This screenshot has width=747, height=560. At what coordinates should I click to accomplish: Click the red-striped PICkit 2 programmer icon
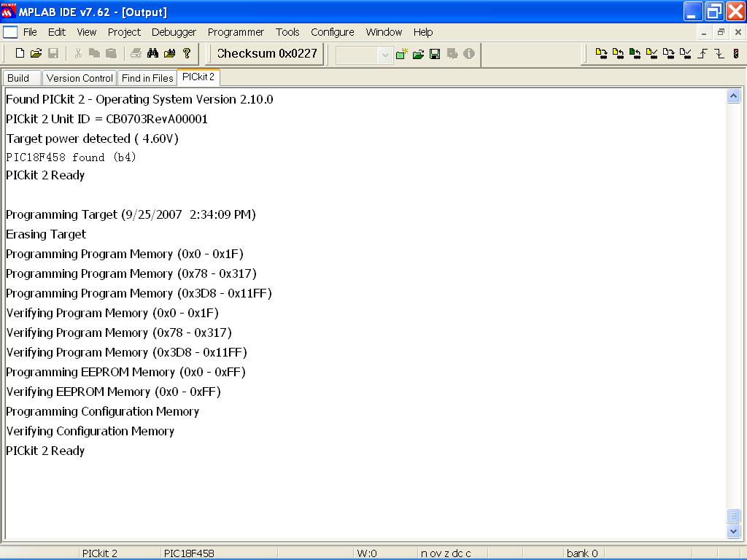(736, 54)
